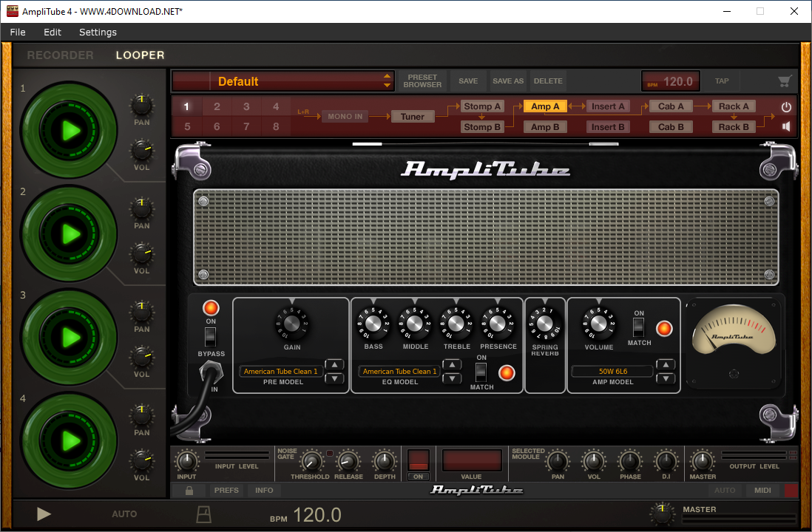Select next EQ MODEL with down arrow
This screenshot has width=812, height=532.
[452, 378]
